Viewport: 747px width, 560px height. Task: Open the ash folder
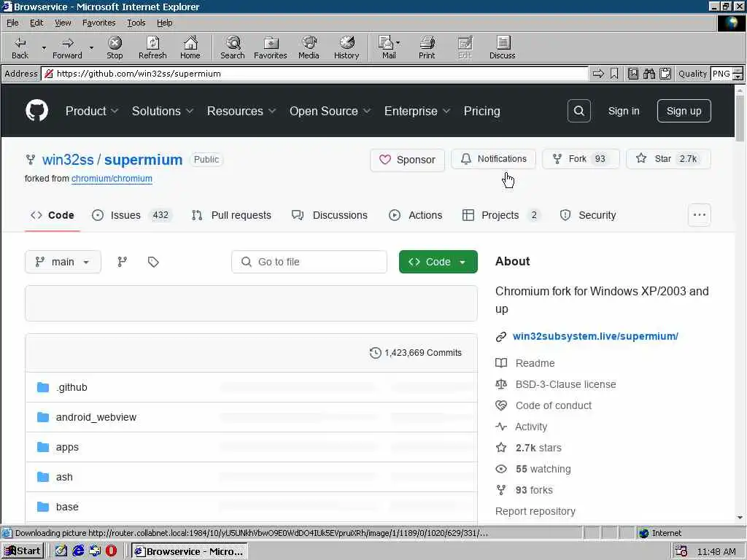tap(64, 477)
